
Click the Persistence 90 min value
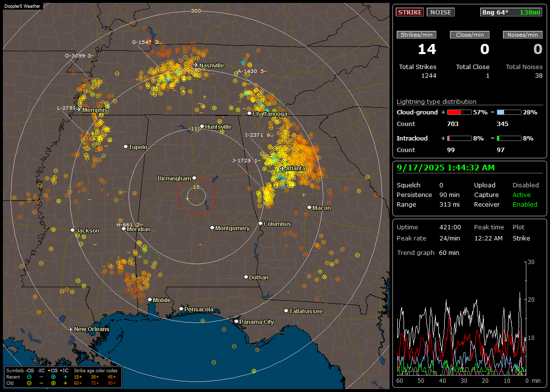click(x=449, y=195)
